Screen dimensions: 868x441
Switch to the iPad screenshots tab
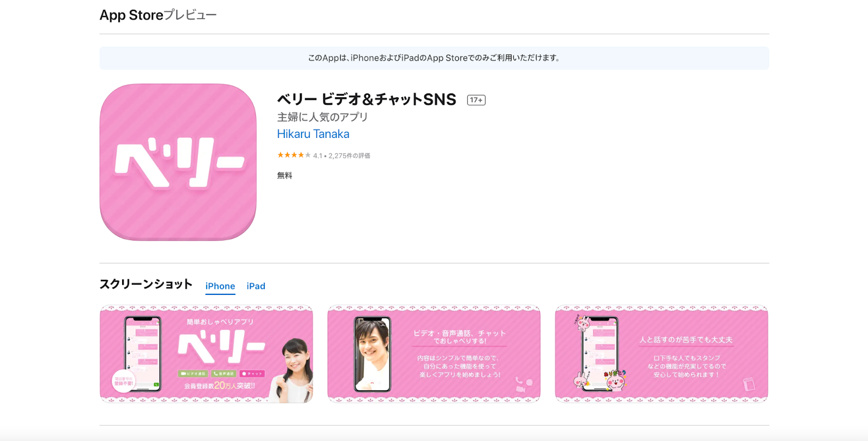click(x=256, y=286)
